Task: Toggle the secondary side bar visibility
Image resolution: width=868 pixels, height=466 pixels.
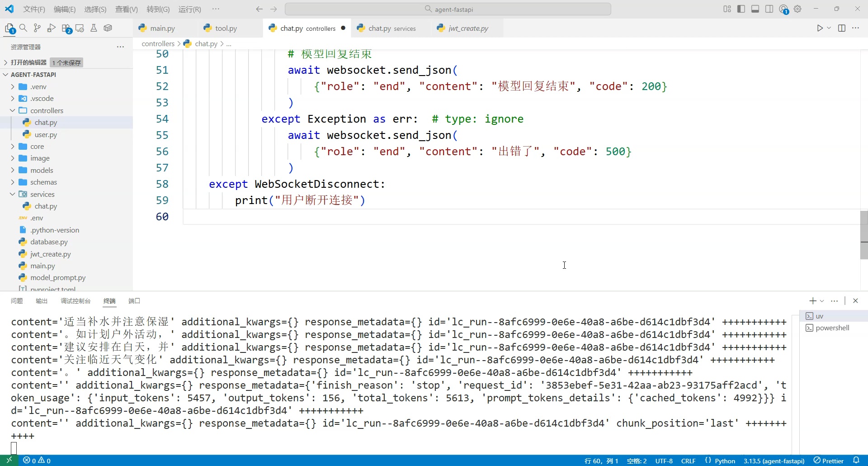Action: point(769,9)
